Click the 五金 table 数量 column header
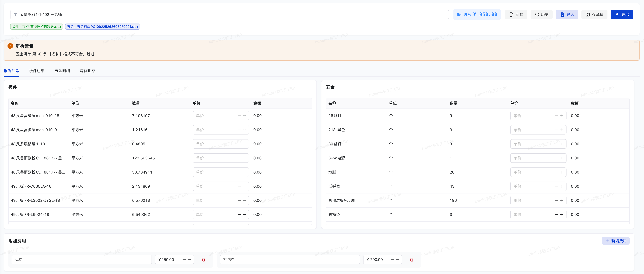The image size is (644, 274). pyautogui.click(x=453, y=103)
